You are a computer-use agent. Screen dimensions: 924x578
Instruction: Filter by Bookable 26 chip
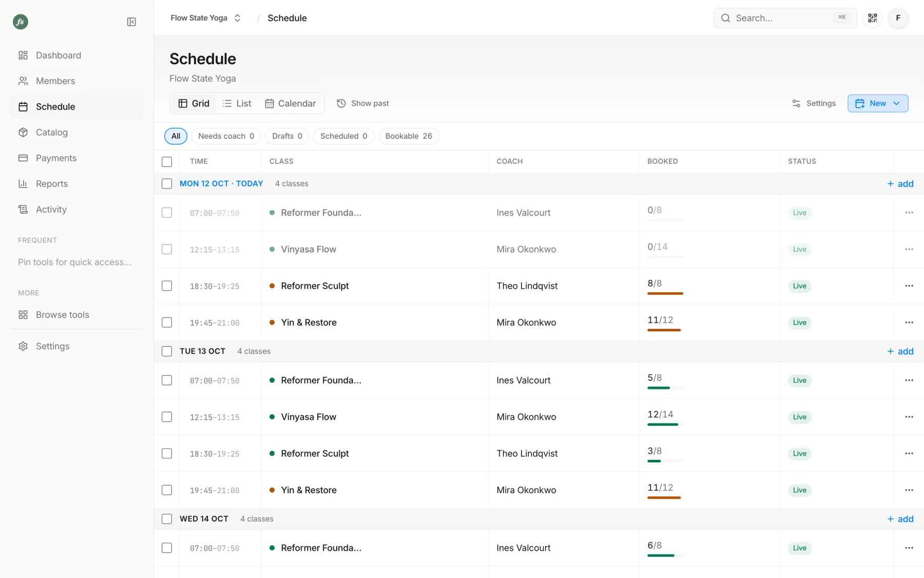coord(409,136)
